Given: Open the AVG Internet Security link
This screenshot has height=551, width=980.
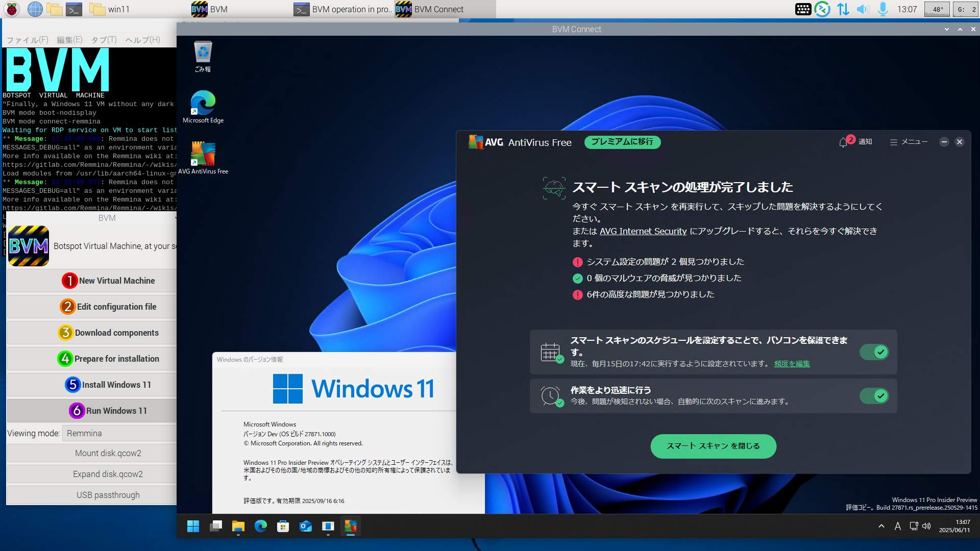Looking at the screenshot, I should point(643,231).
